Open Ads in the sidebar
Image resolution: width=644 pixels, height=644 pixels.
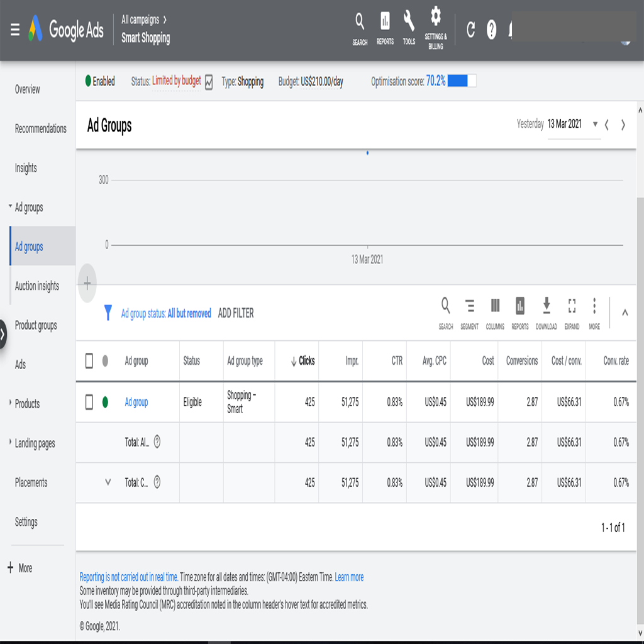click(20, 365)
